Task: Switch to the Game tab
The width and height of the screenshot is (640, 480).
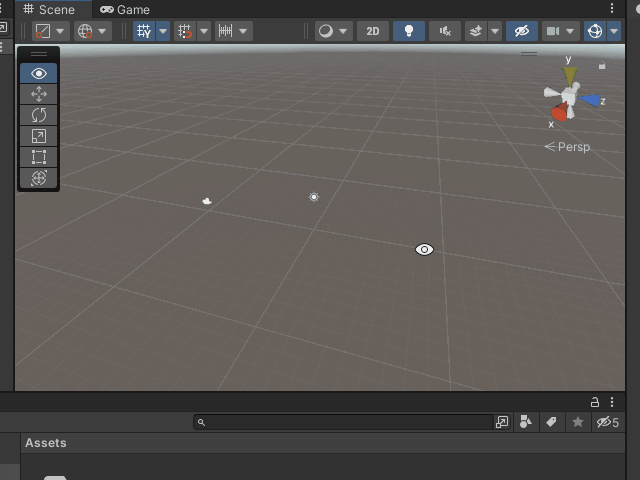Action: coord(124,9)
